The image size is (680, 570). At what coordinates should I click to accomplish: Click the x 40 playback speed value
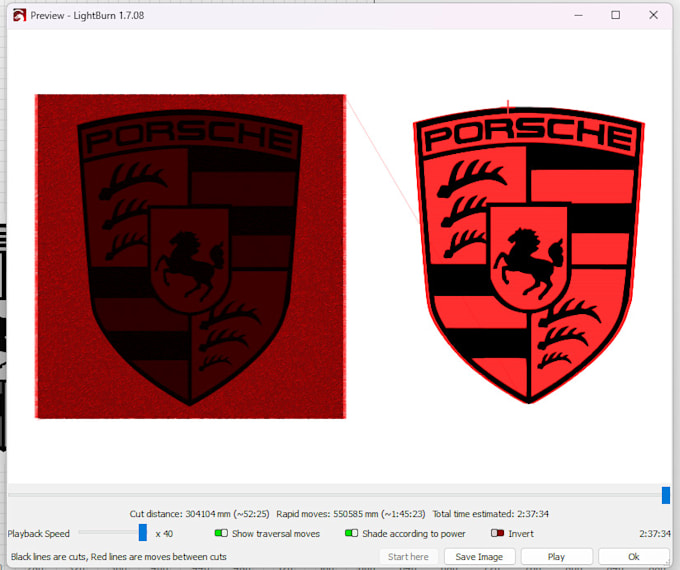click(164, 534)
